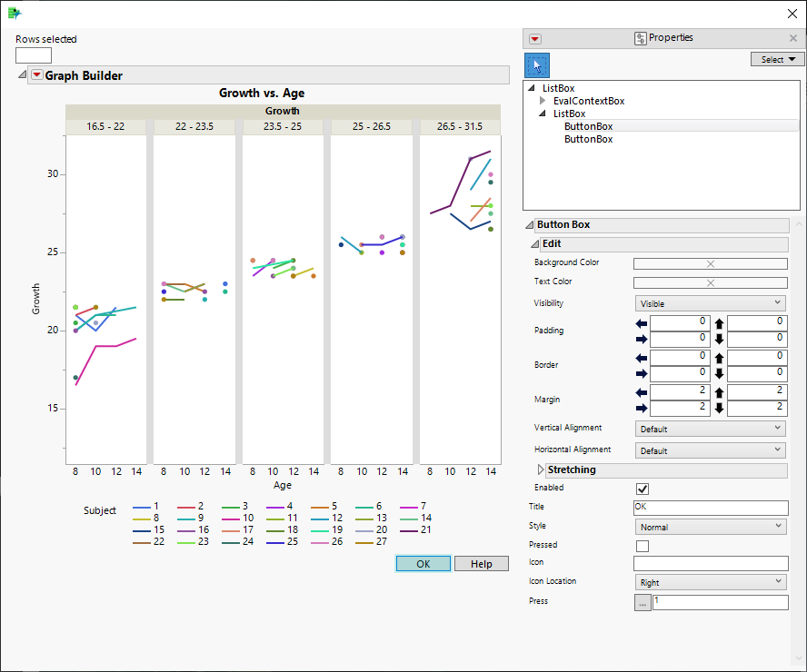Viewport: 807px width, 672px height.
Task: Toggle the Pressed checkbox
Action: click(643, 546)
